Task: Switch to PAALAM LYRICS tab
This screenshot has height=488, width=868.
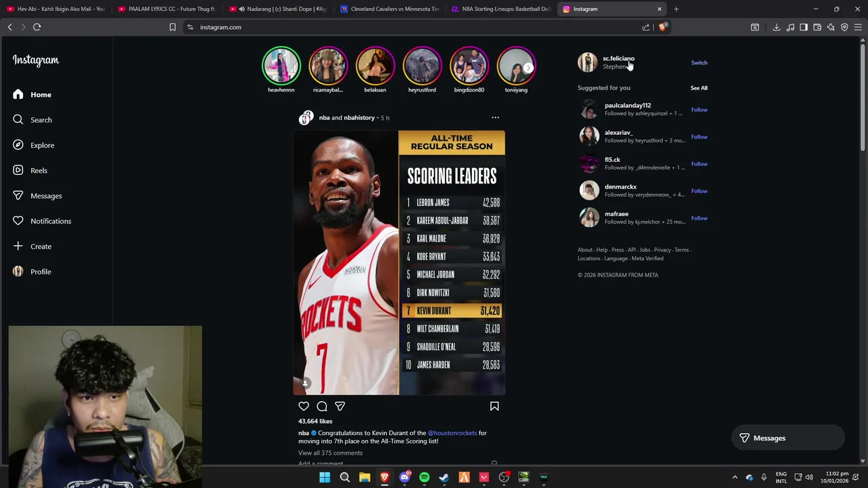Action: (167, 9)
